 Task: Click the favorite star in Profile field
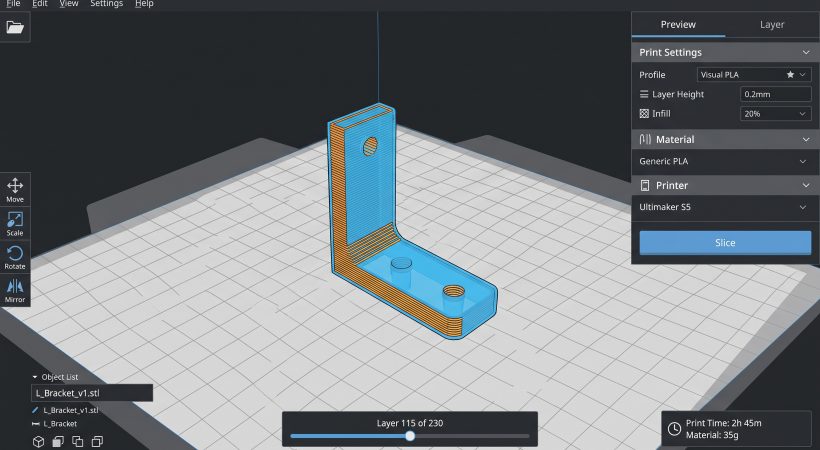(x=790, y=75)
